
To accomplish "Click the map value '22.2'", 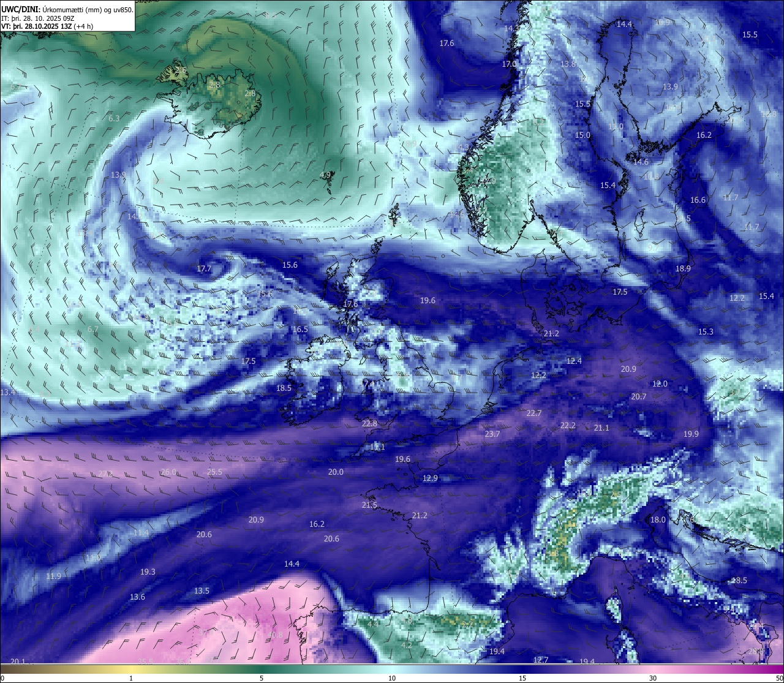I will [x=568, y=425].
